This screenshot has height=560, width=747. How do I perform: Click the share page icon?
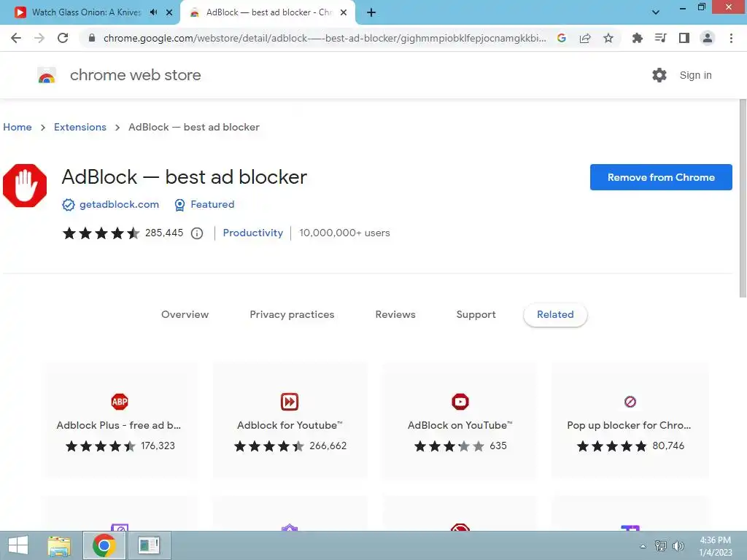coord(585,38)
